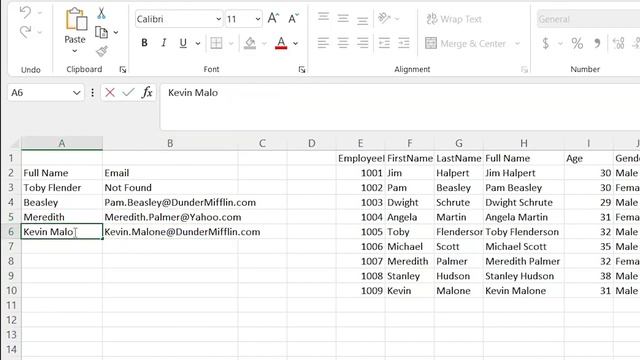640x360 pixels.
Task: Open Clipboard pane launcher
Action: point(122,70)
